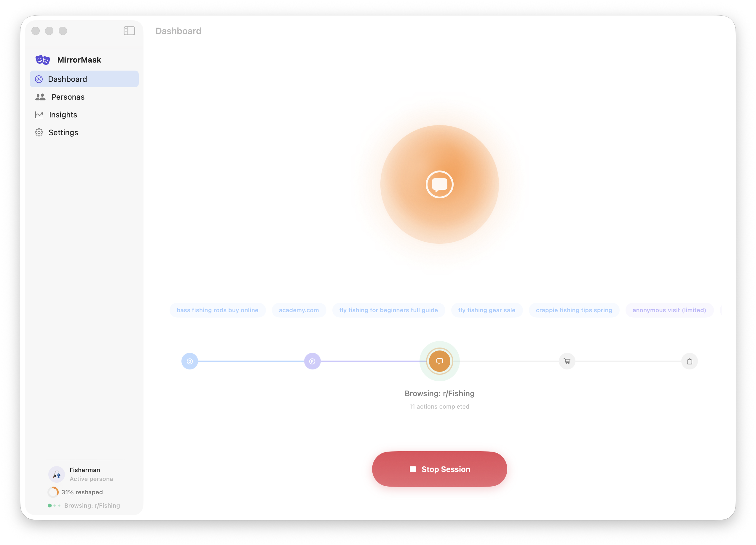The height and width of the screenshot is (545, 756).
Task: Toggle the sidebar visibility control
Action: [129, 31]
